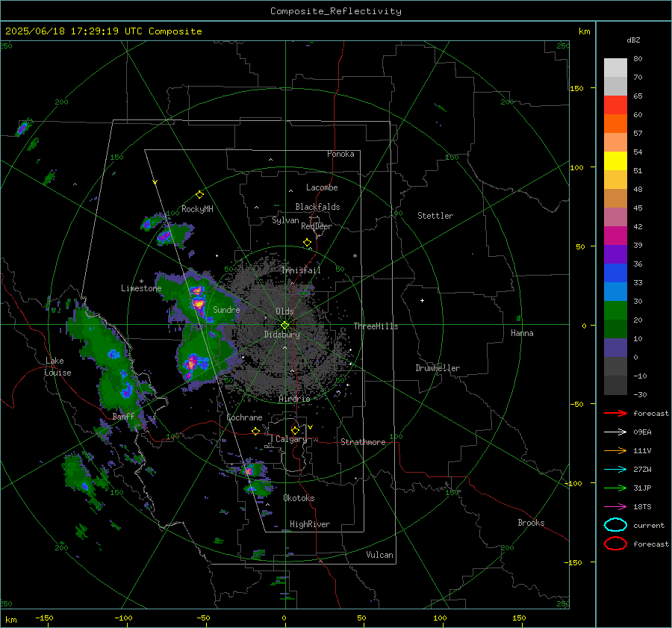Image resolution: width=672 pixels, height=628 pixels.
Task: Click the green 31JP arrow legend icon
Action: click(x=615, y=488)
